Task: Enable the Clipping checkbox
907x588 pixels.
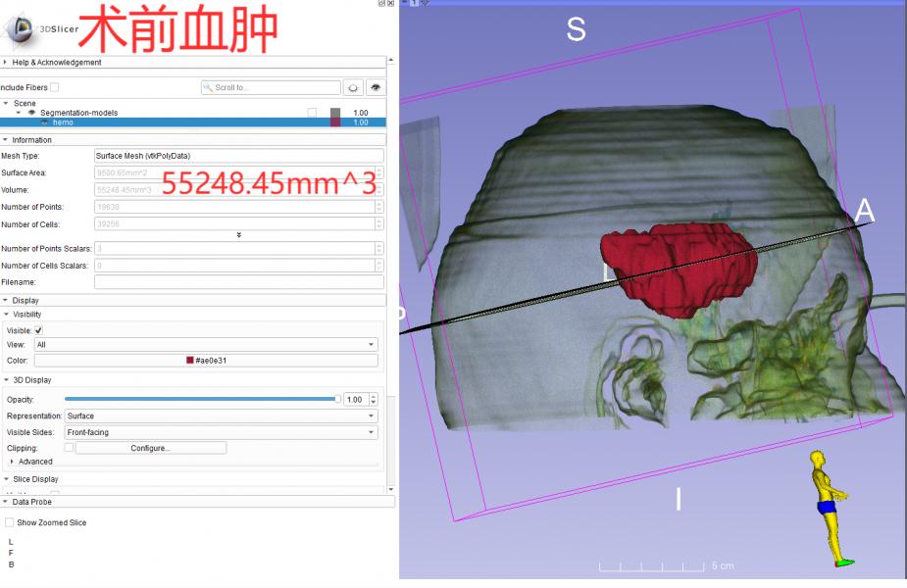Action: (x=69, y=448)
